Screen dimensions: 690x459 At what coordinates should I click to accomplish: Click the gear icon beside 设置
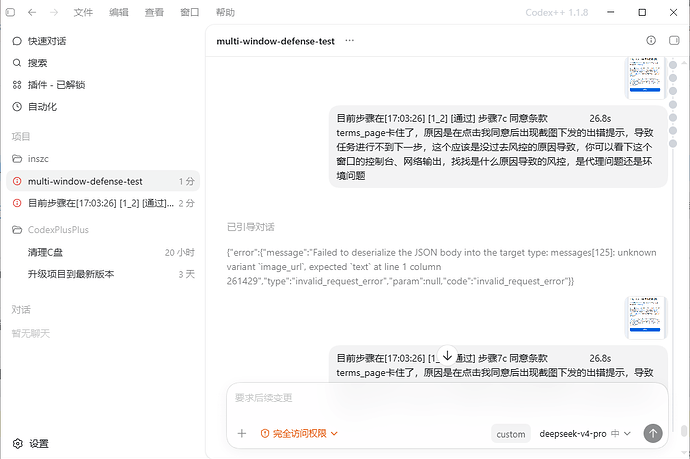click(x=18, y=444)
